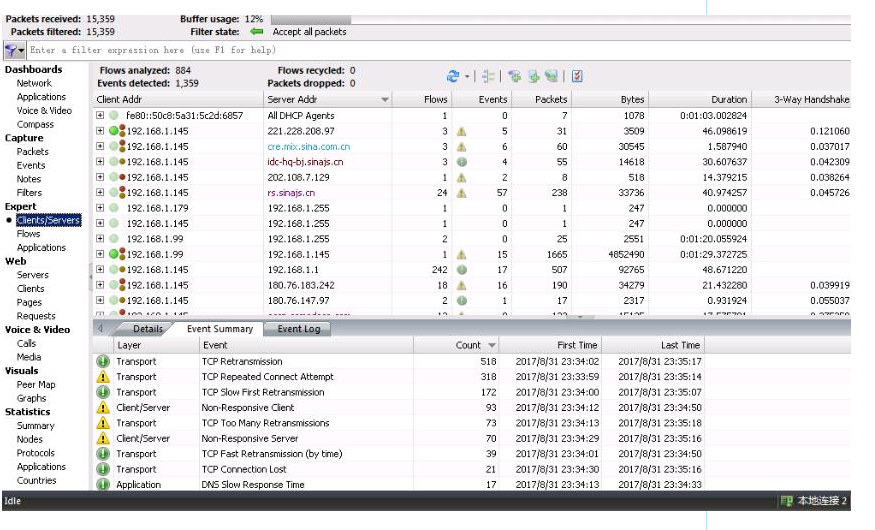875x530 pixels.
Task: Click the filter expression input field
Action: point(440,50)
